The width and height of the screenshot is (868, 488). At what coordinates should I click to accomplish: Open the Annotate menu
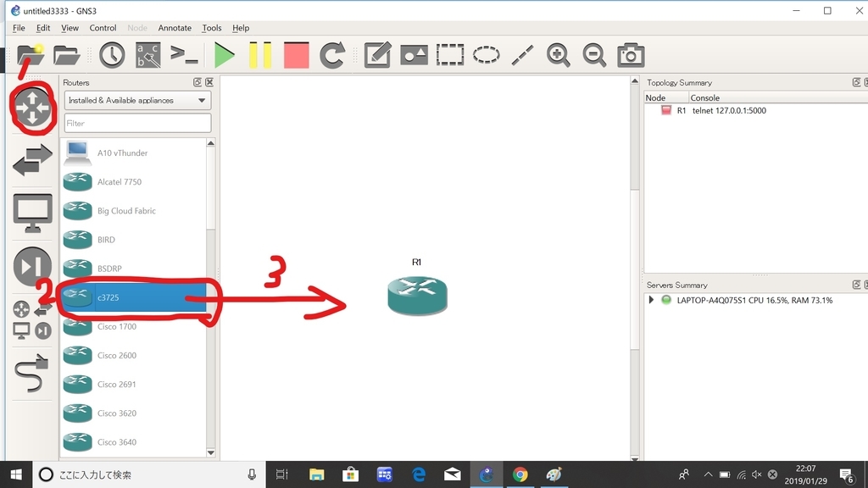point(175,28)
